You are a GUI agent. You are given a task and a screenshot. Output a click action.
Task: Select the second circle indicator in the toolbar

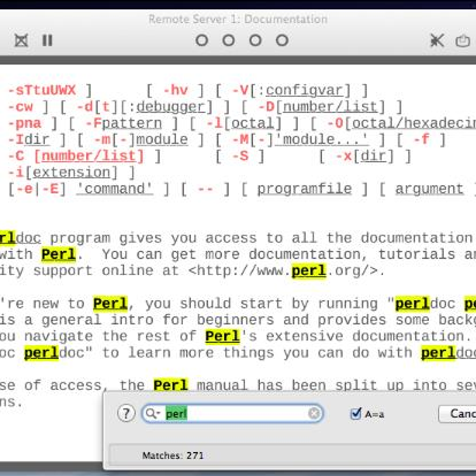tap(228, 40)
